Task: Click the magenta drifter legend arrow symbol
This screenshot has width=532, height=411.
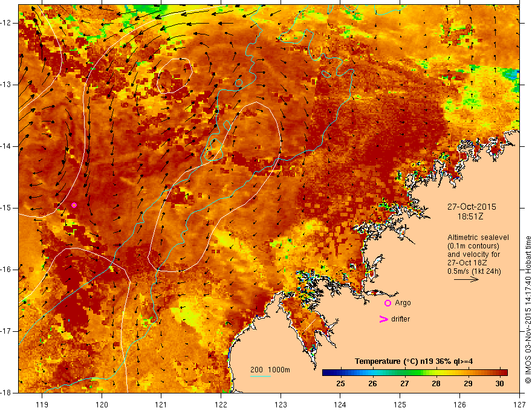Action: pyautogui.click(x=383, y=319)
